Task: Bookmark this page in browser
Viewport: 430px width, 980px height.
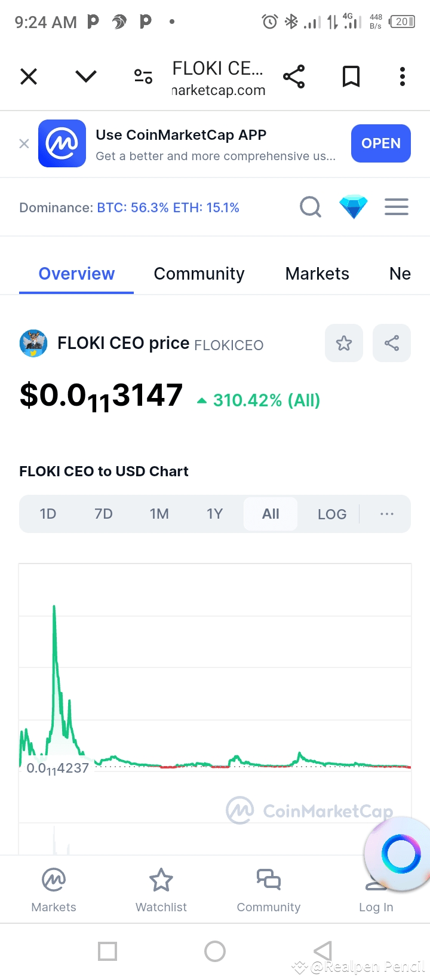Action: point(351,76)
